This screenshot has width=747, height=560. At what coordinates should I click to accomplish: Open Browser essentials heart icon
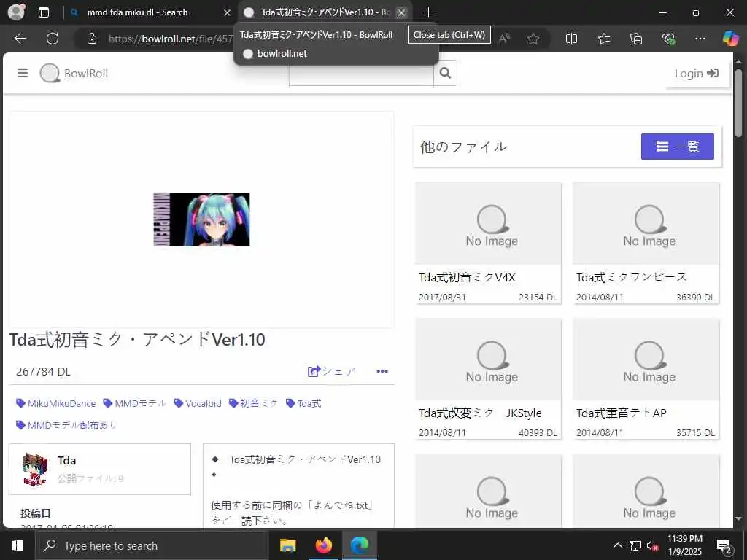point(668,39)
